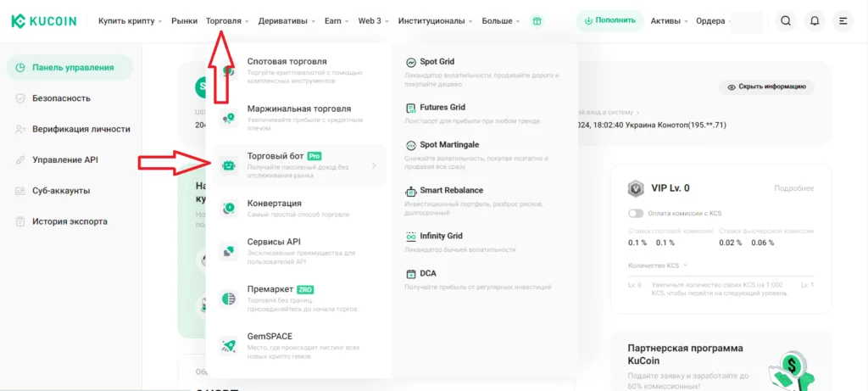Click the Пополнить deposit button
The width and height of the screenshot is (868, 391).
coord(609,20)
